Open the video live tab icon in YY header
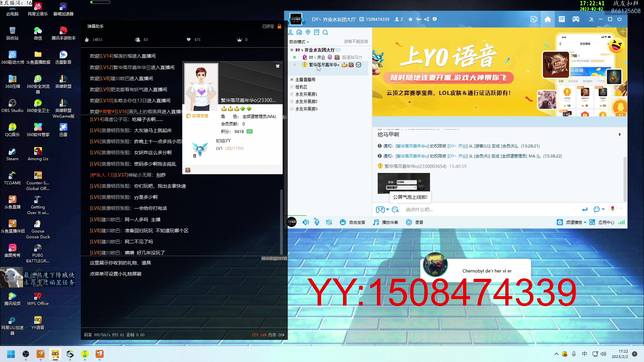 point(534,19)
